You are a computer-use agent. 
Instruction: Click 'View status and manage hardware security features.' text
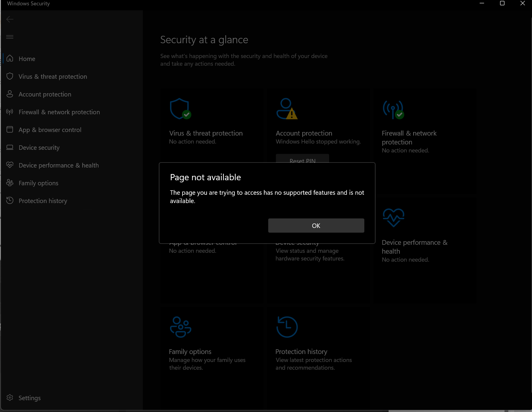coord(310,255)
